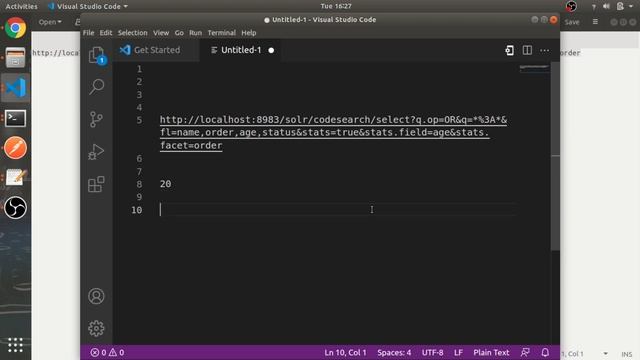640x360 pixels.
Task: Change indentation via Spaces: 4
Action: (x=394, y=352)
